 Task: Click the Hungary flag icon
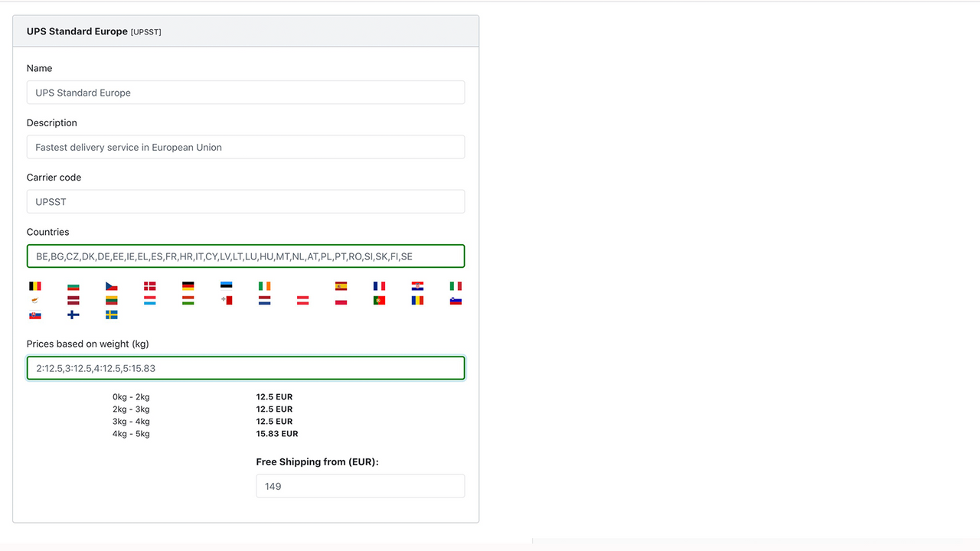[x=188, y=301]
